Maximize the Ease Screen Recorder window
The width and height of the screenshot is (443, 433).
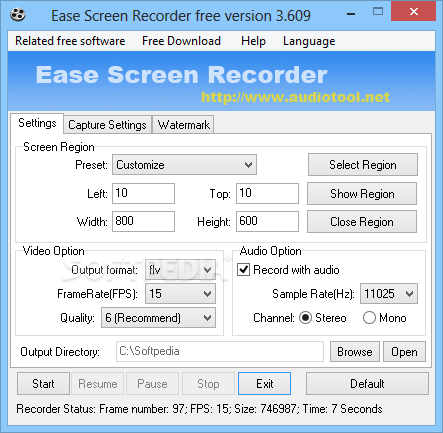click(x=378, y=12)
